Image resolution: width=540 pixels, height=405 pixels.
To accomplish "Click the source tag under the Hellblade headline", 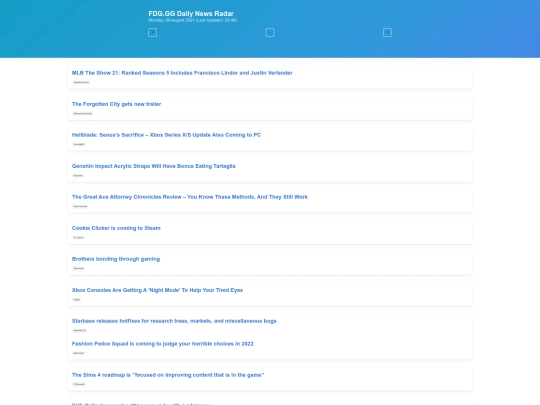I will (x=79, y=144).
